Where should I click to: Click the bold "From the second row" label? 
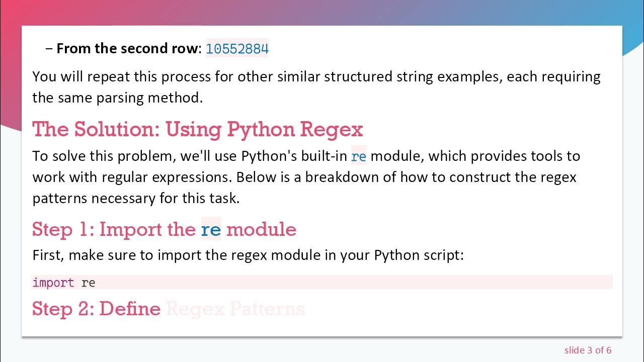click(x=129, y=49)
